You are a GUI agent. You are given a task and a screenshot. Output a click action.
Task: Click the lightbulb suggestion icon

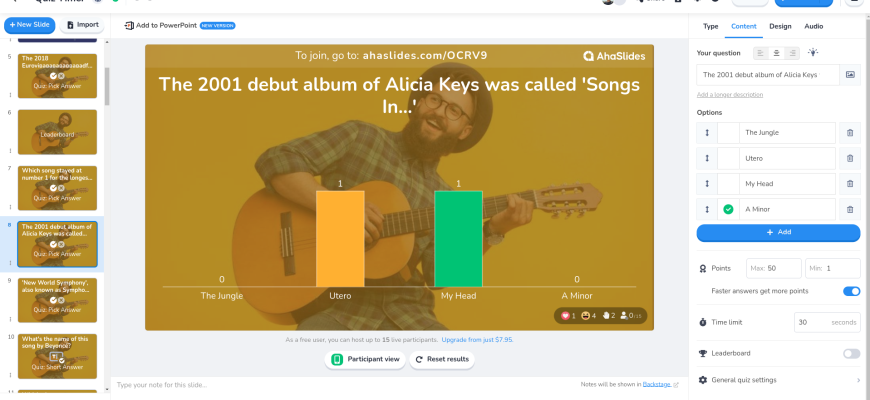coord(813,53)
